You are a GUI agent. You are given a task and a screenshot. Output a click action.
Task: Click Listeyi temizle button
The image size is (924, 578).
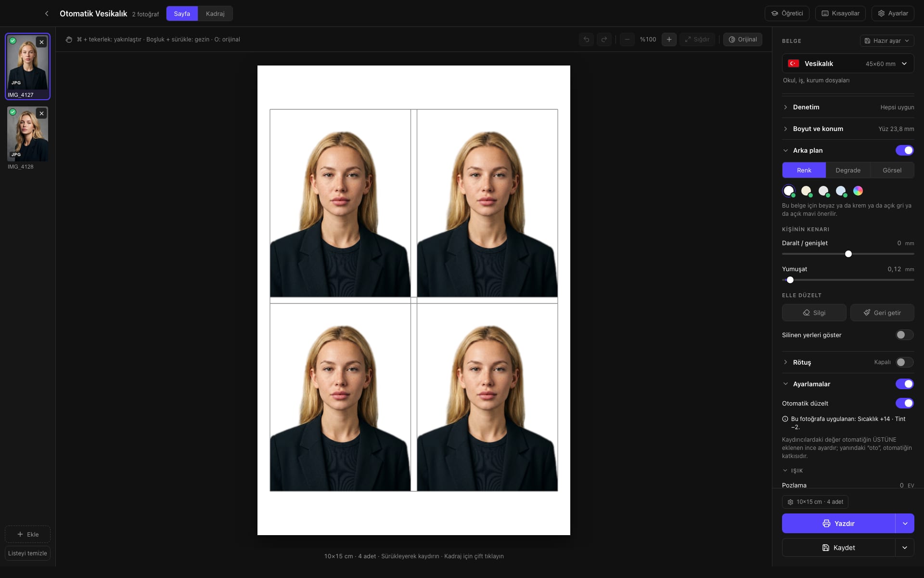coord(27,553)
